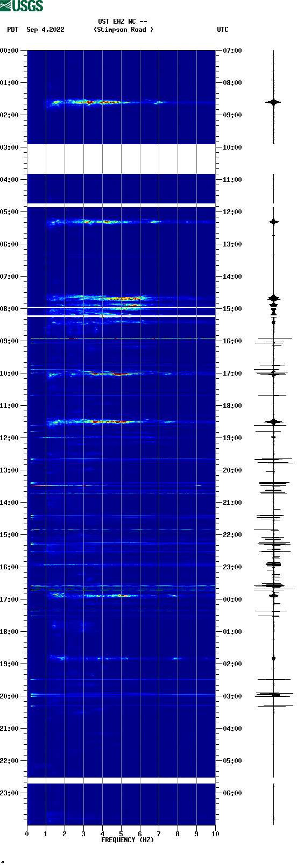Viewport: 297px width, 868px height.
Task: Click the 10 Hz frequency tick label
Action: (215, 834)
